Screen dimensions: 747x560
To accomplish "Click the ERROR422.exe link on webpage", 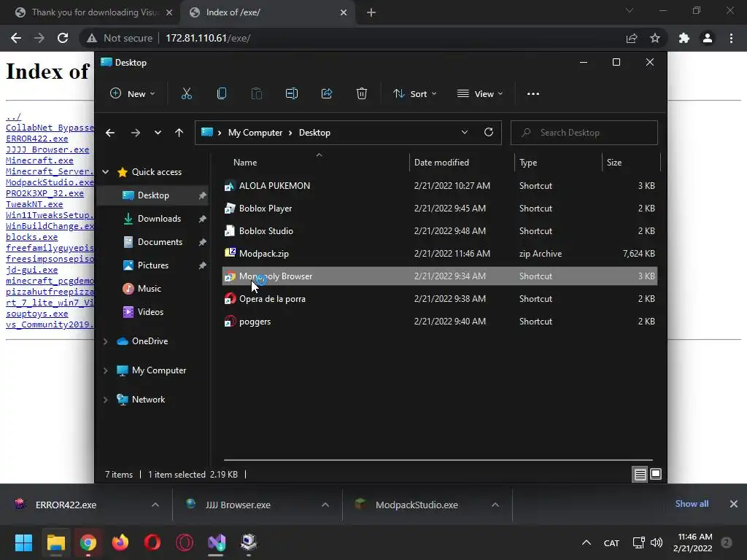I will 36,139.
